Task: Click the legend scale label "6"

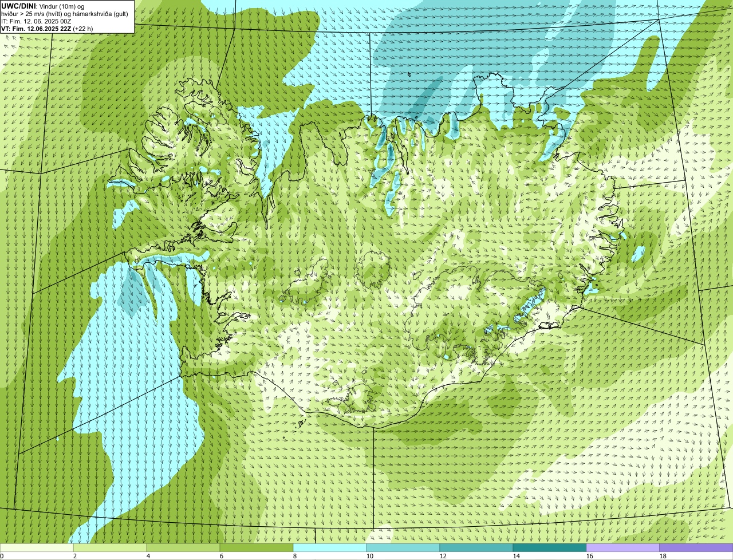Action: point(222,556)
